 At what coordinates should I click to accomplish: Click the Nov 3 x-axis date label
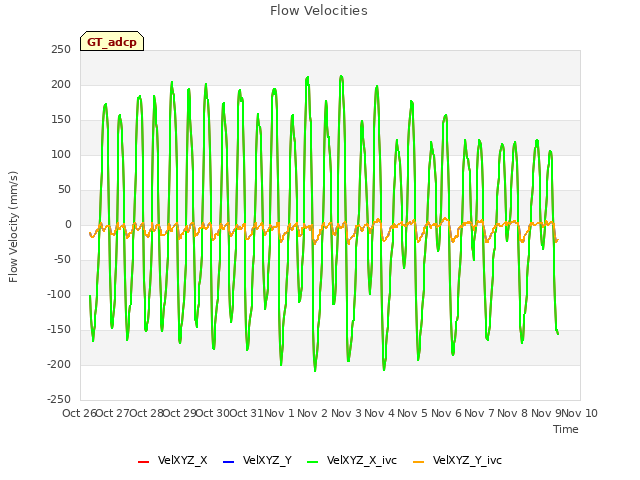(346, 413)
